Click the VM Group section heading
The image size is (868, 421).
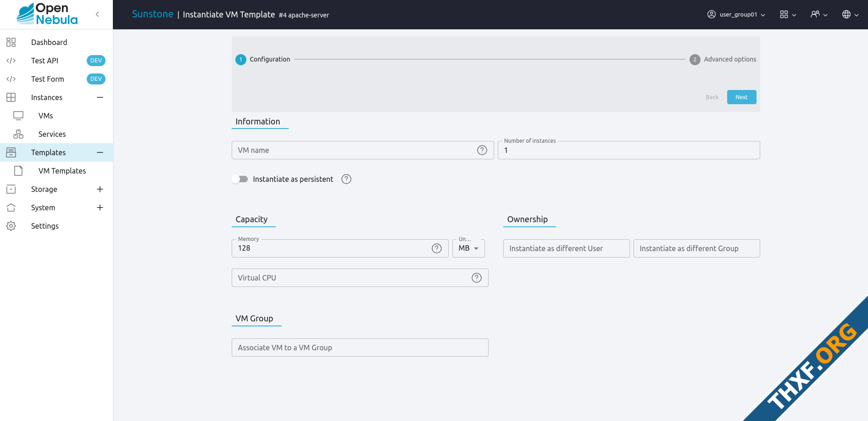[x=254, y=319]
